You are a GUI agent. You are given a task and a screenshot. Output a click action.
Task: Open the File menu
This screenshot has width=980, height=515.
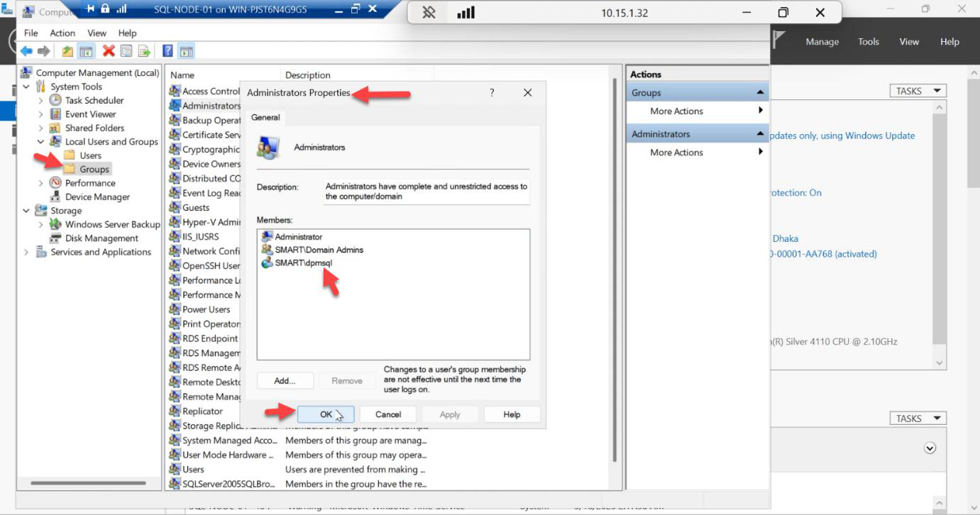pos(31,33)
